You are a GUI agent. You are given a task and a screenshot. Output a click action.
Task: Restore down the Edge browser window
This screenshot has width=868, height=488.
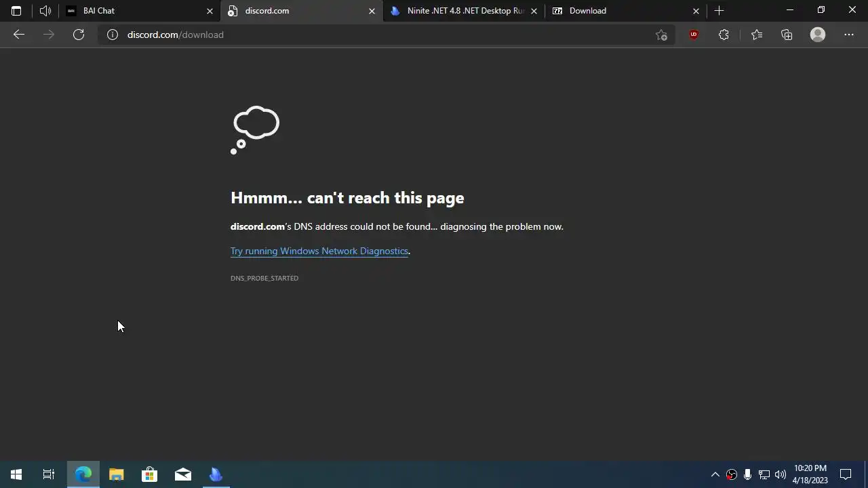[x=821, y=10]
